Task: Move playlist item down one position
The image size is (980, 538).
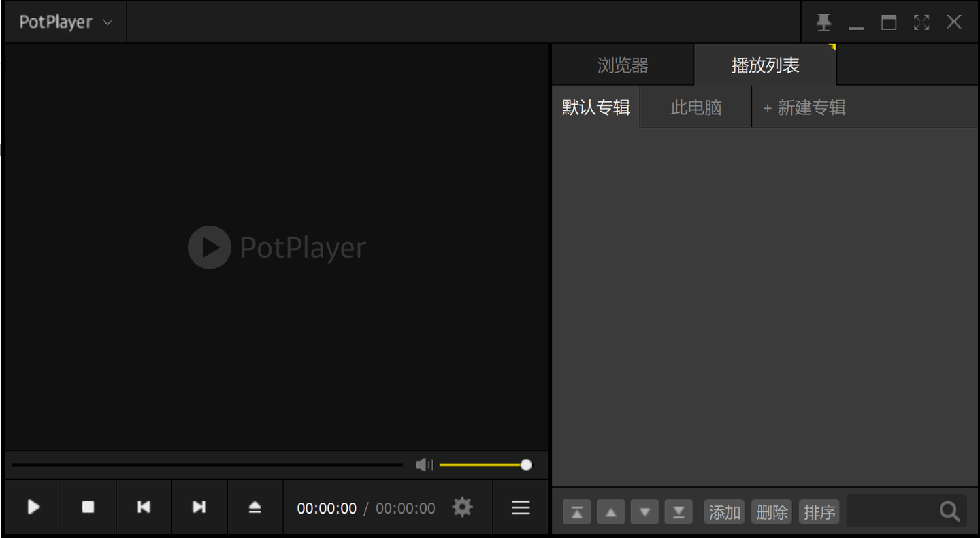Action: coord(644,511)
